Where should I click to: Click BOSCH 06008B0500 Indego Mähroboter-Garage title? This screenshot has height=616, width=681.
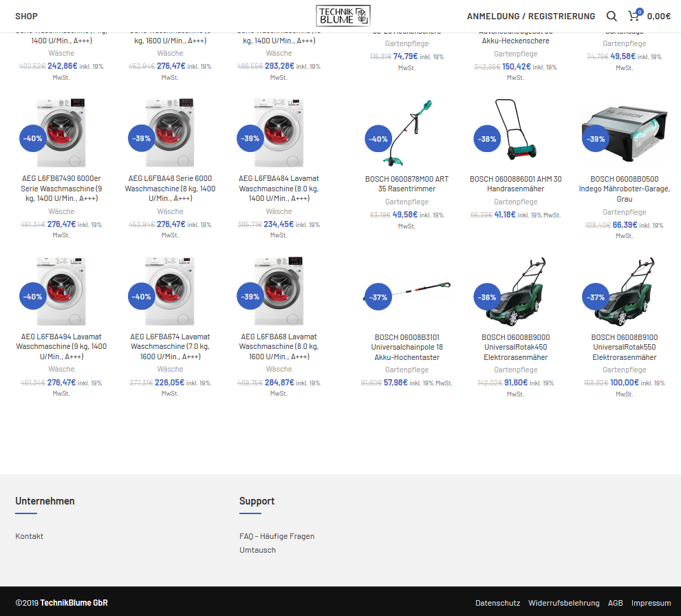[x=625, y=189]
